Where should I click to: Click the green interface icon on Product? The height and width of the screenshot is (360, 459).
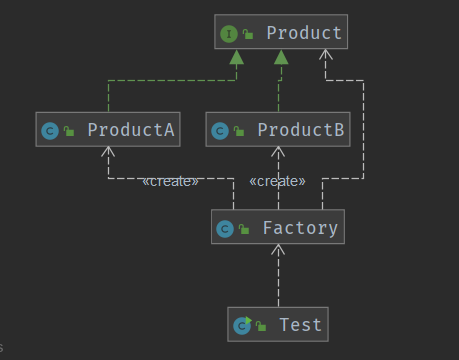click(x=229, y=34)
